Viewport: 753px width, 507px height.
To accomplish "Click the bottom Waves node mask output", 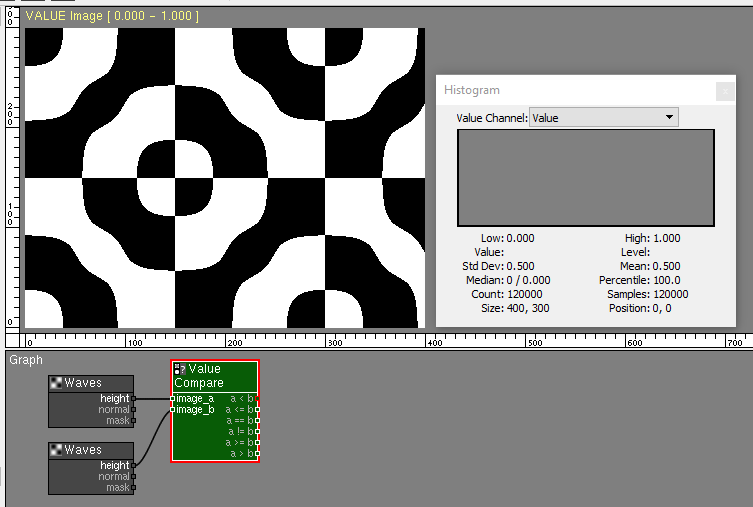I will pyautogui.click(x=133, y=488).
